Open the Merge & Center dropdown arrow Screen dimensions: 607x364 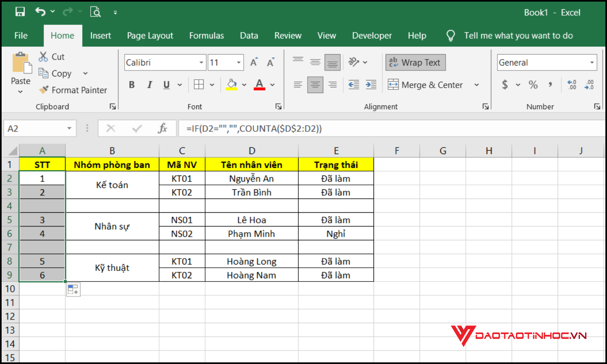(477, 85)
